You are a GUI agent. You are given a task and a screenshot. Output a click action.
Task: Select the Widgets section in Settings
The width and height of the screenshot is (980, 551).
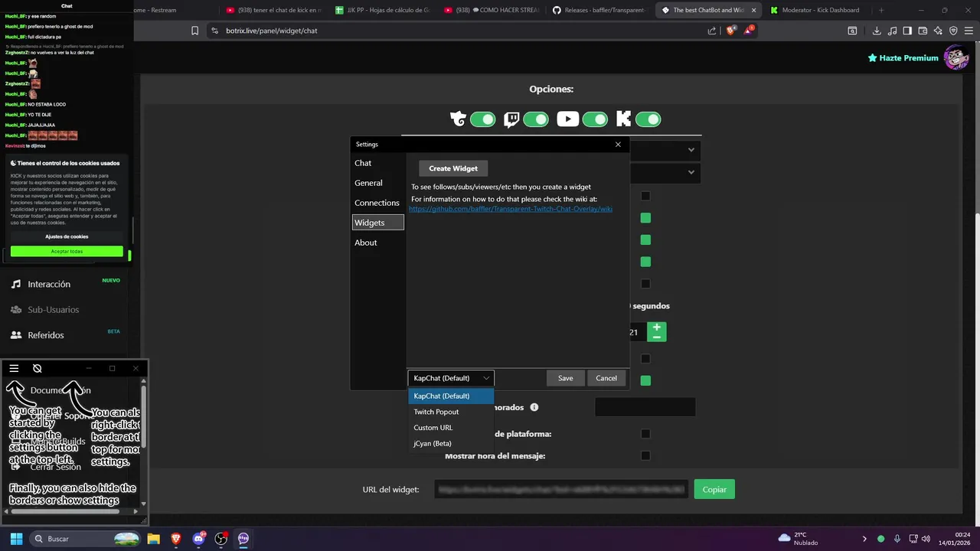[x=378, y=223]
